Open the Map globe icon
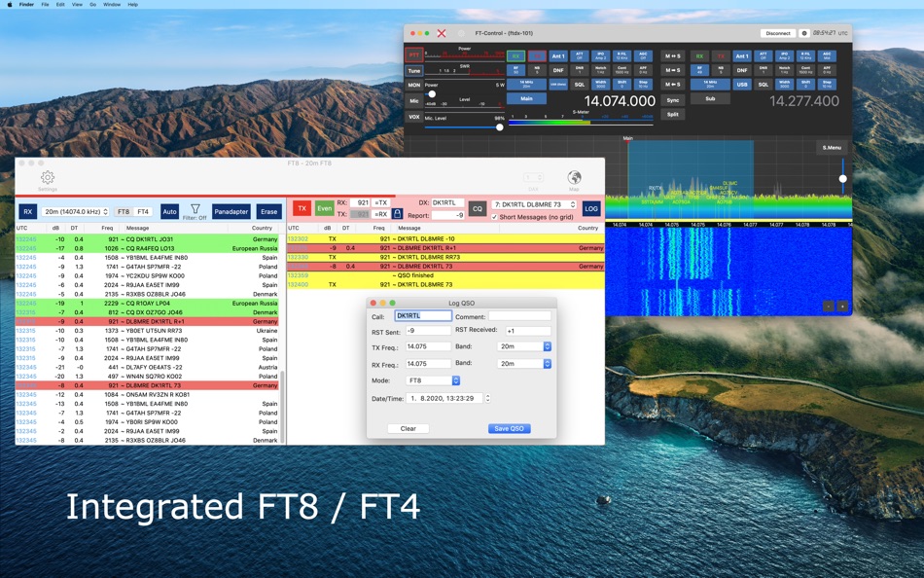Viewport: 924px width, 578px height. pyautogui.click(x=574, y=177)
